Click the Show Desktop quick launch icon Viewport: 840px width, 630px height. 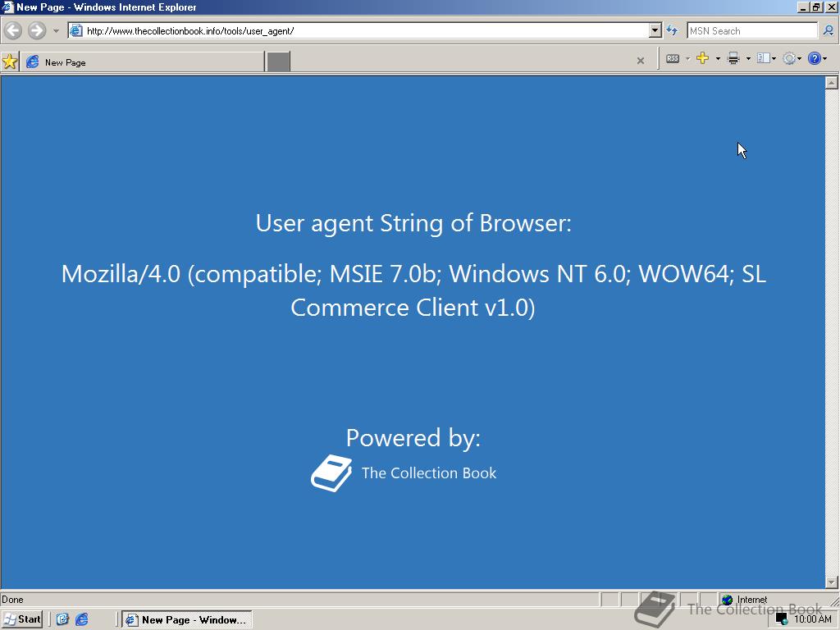tap(62, 619)
